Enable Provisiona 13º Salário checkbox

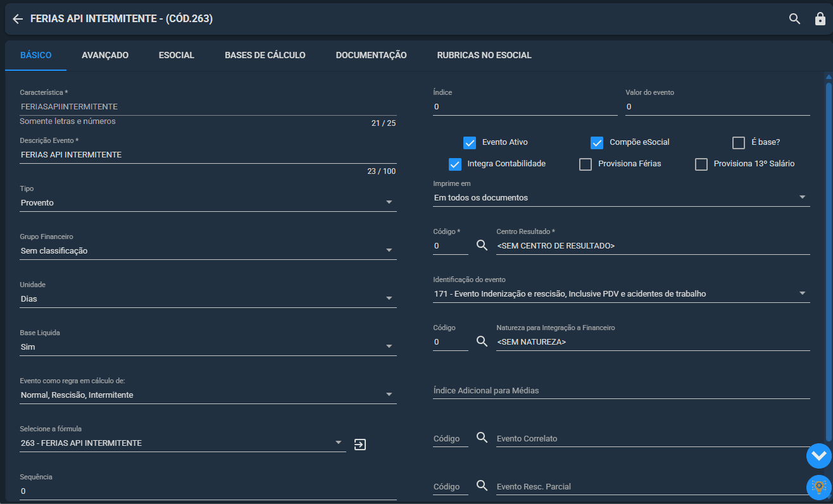coord(701,164)
